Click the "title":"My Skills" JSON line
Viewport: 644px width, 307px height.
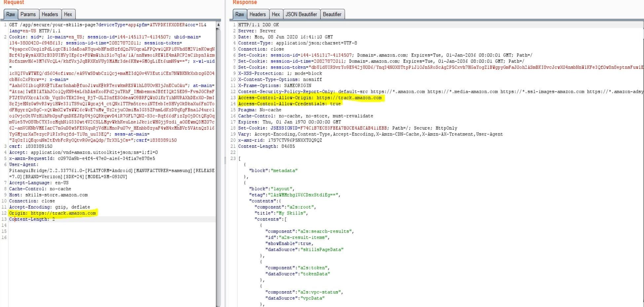point(281,213)
